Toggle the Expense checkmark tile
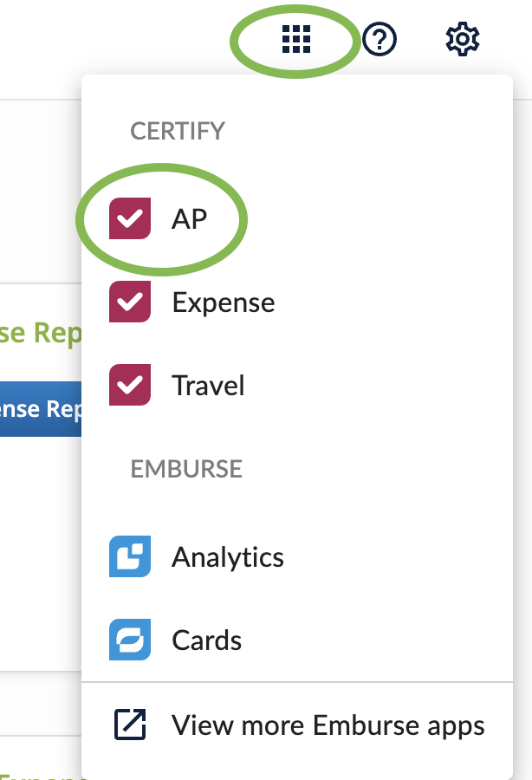Viewport: 532px width, 780px height. click(x=129, y=302)
